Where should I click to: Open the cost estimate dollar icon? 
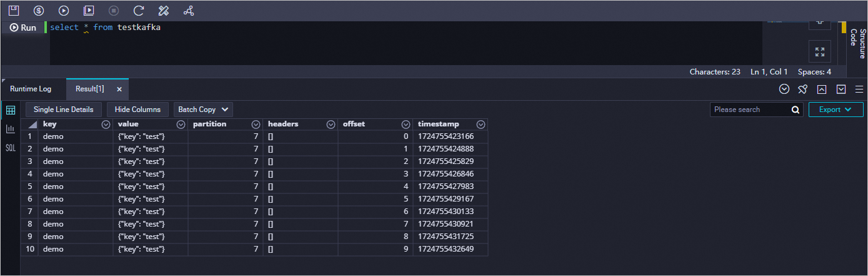coord(39,10)
